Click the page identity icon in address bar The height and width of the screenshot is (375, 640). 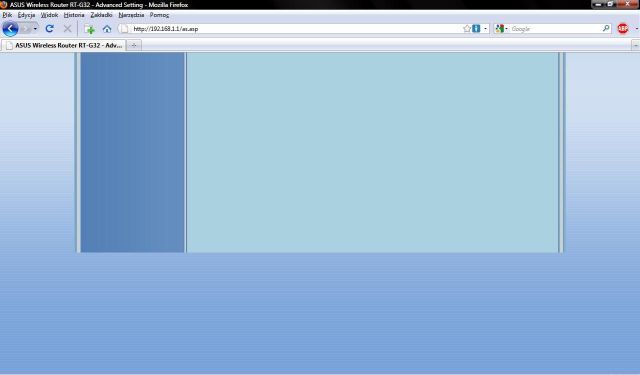point(124,29)
